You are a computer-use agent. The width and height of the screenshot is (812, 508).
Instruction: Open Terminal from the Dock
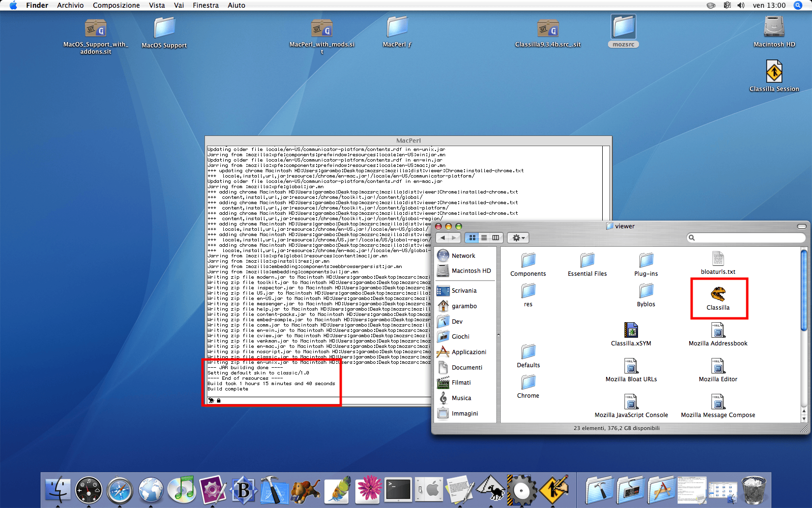[398, 490]
